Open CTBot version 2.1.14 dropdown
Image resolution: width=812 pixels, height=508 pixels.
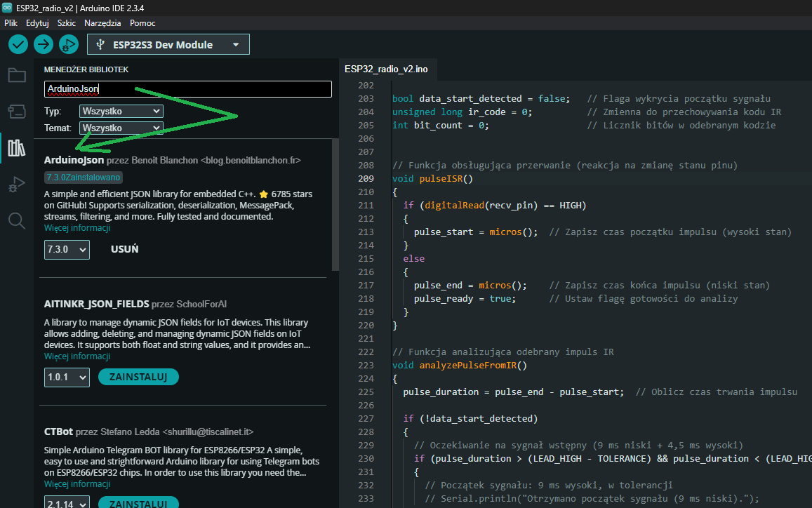click(x=67, y=502)
